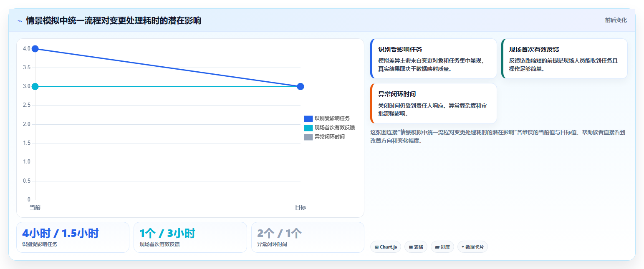Click the 4小时 / 1.5小时 stat card
The width and height of the screenshot is (644, 269).
point(73,237)
